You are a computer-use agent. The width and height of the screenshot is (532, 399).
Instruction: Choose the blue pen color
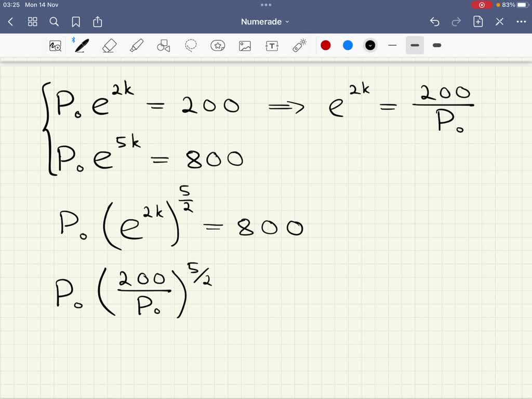click(x=348, y=46)
